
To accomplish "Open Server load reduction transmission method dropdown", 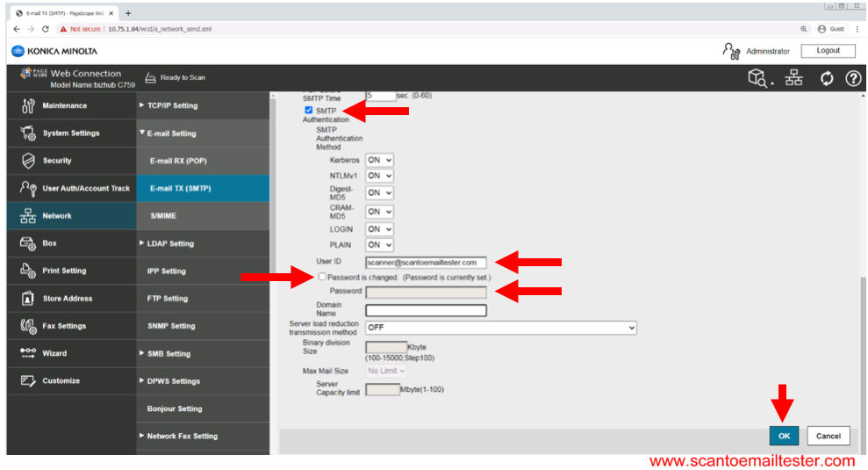I will [500, 328].
